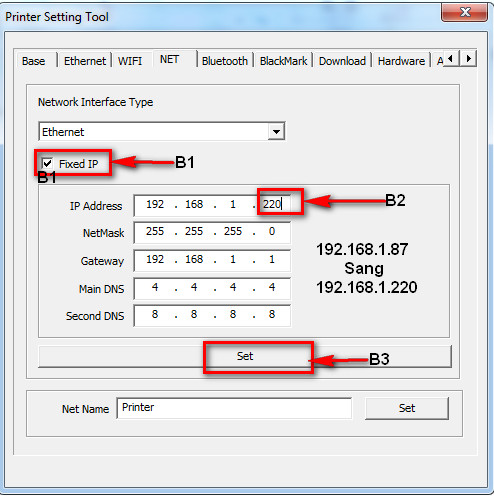Screen dimensions: 494x496
Task: Close the Printer Setting Tool window
Action: coord(465,12)
